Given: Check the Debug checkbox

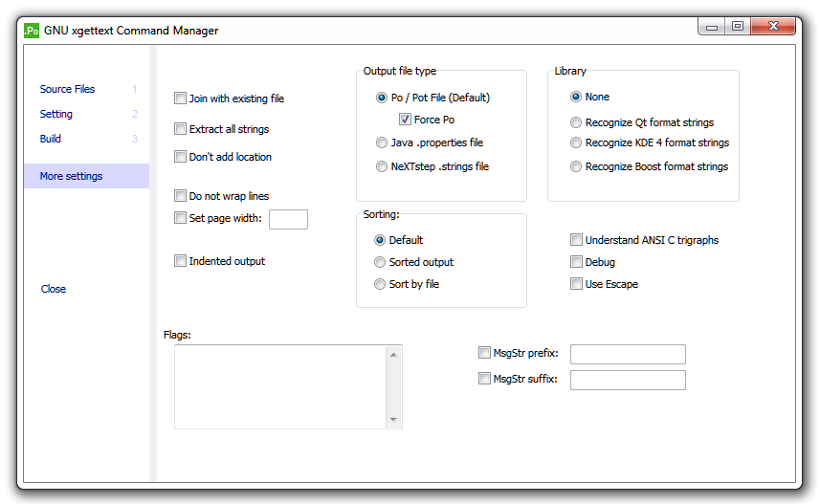Looking at the screenshot, I should tap(576, 261).
